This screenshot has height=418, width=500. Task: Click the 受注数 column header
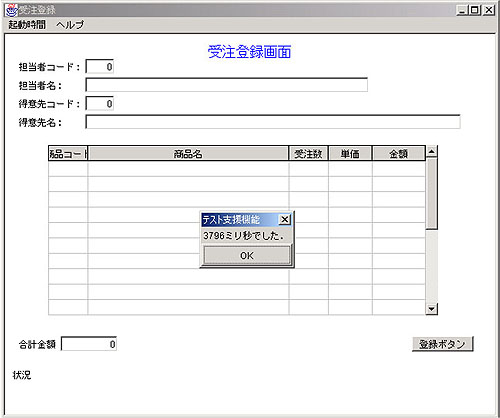click(308, 154)
